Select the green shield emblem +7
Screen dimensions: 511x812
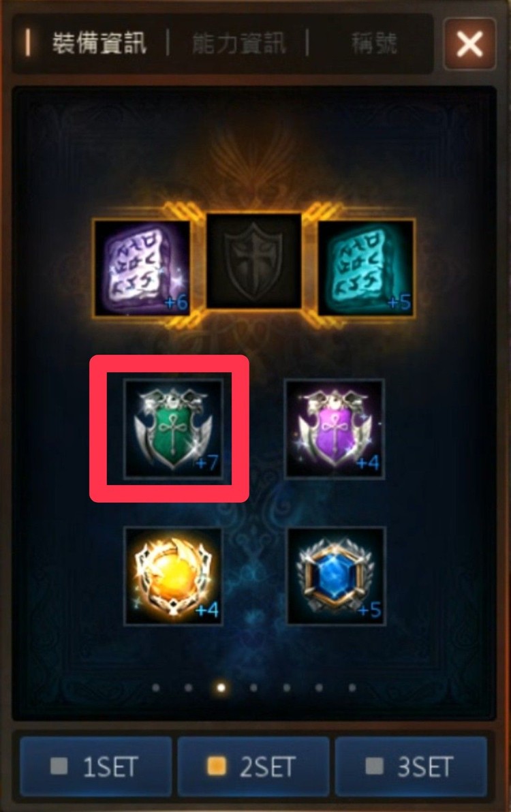tap(174, 428)
